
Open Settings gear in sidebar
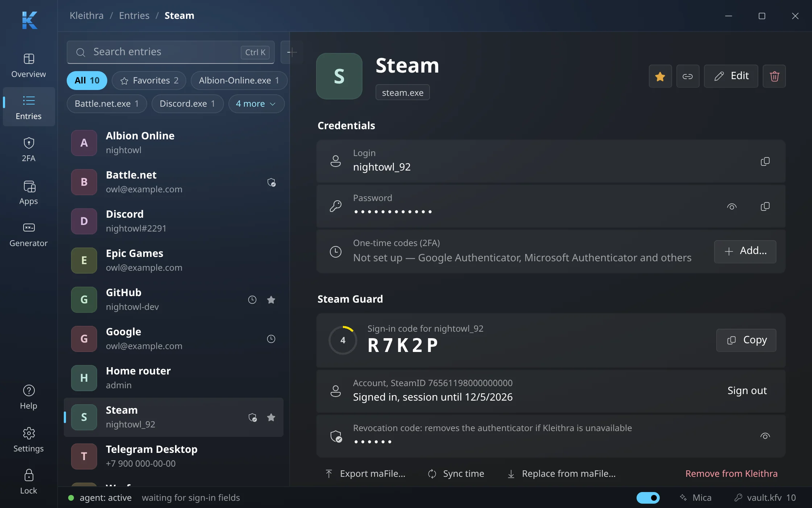point(29,440)
